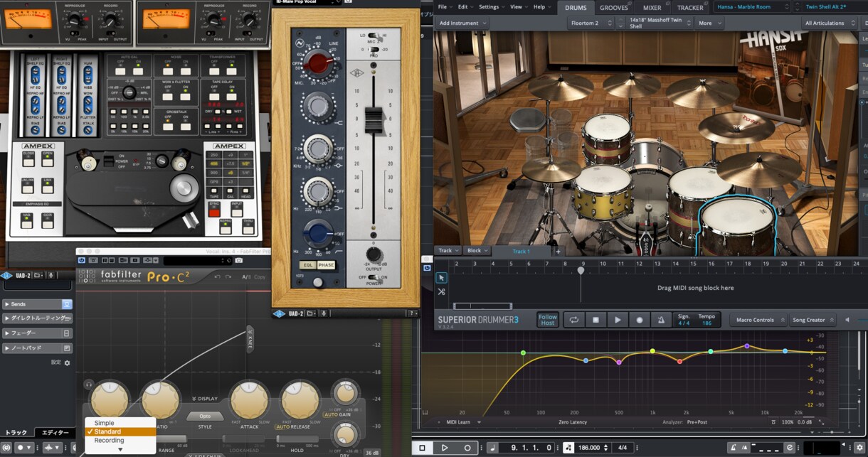Open Settings menu in Superior Drummer
Image resolution: width=868 pixels, height=457 pixels.
coord(491,7)
